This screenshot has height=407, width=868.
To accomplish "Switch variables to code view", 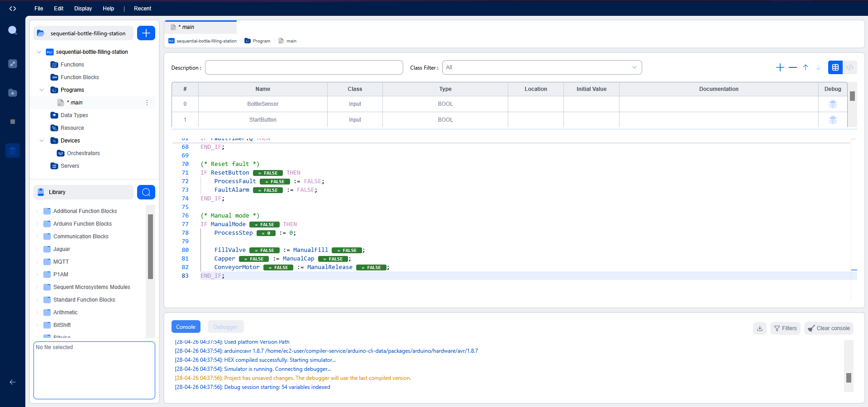I will click(x=850, y=67).
